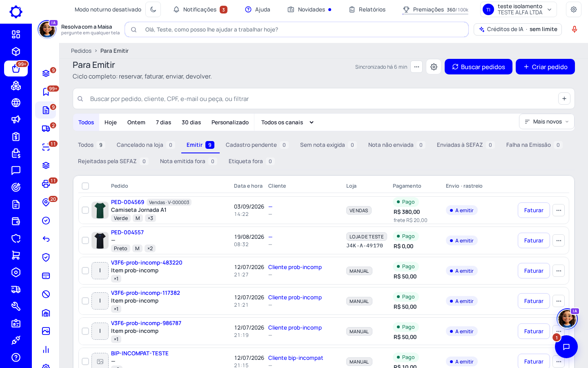Open shopping cart icon in blue sidebar
This screenshot has width=588, height=368.
tap(16, 255)
